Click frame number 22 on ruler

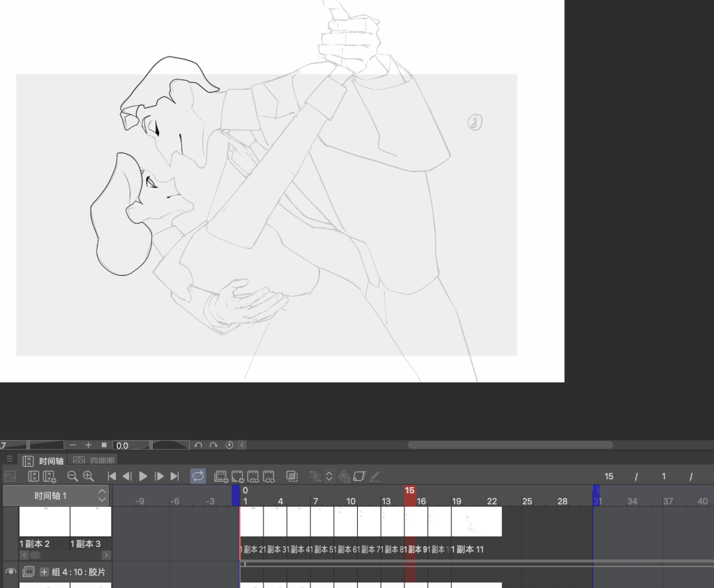pos(492,501)
